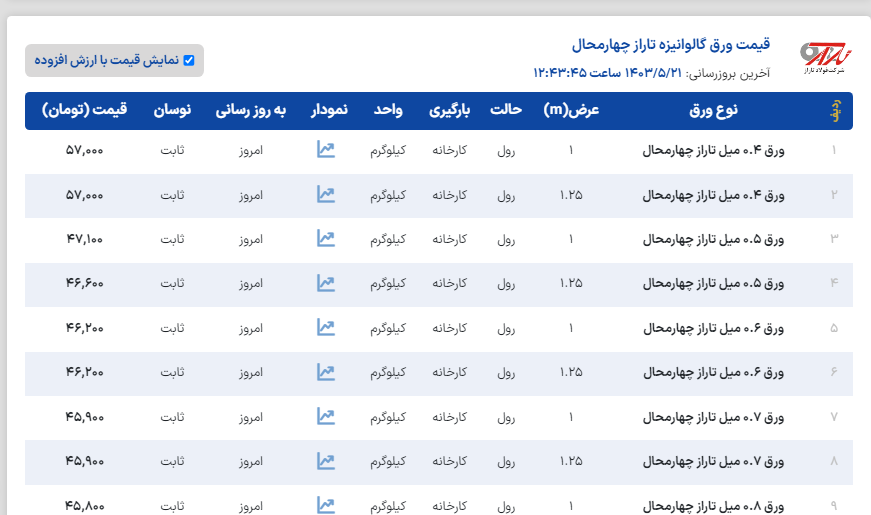
Task: Open first ورق ۰.۴ میل تاراز چهارمحال row link
Action: click(x=713, y=151)
